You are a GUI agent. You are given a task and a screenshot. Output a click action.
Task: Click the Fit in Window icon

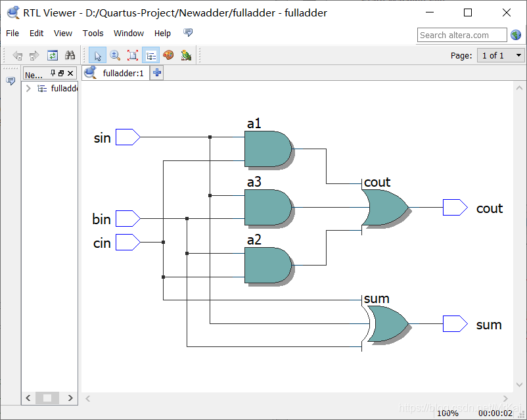(133, 55)
